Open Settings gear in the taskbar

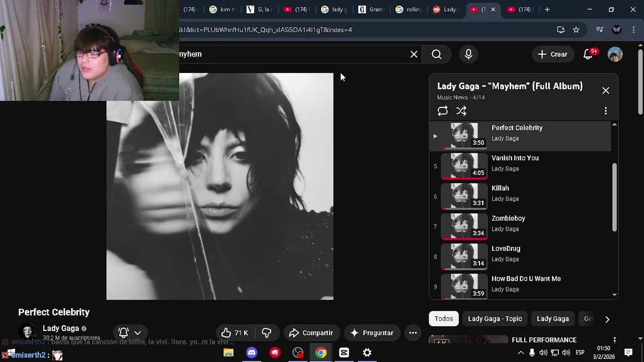coord(367,353)
